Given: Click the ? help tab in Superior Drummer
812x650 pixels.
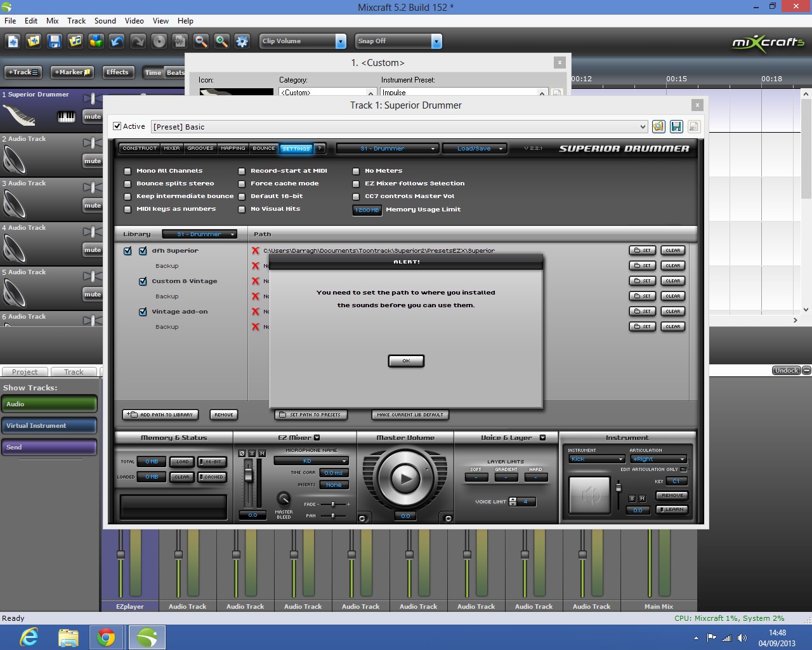Looking at the screenshot, I should click(x=320, y=149).
